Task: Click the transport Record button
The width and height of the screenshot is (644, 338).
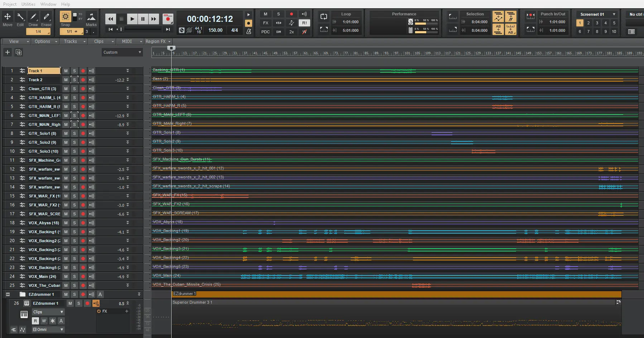Action: [x=168, y=19]
